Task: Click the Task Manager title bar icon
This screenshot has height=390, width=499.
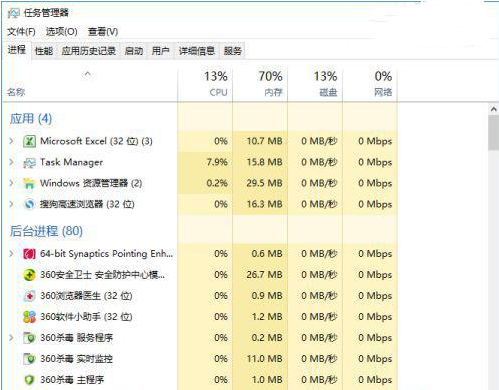Action: (13, 13)
